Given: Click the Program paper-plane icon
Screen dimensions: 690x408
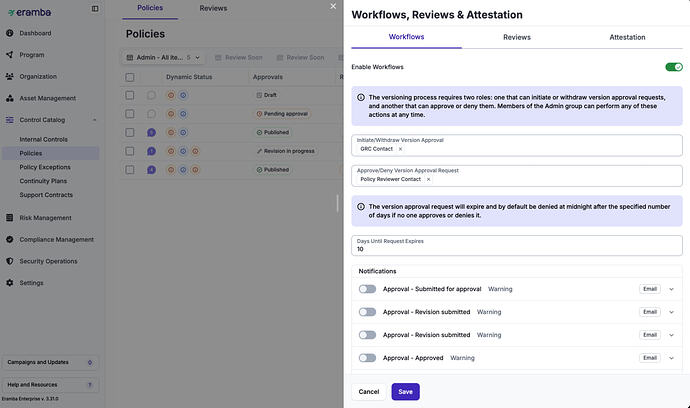Looking at the screenshot, I should point(10,55).
